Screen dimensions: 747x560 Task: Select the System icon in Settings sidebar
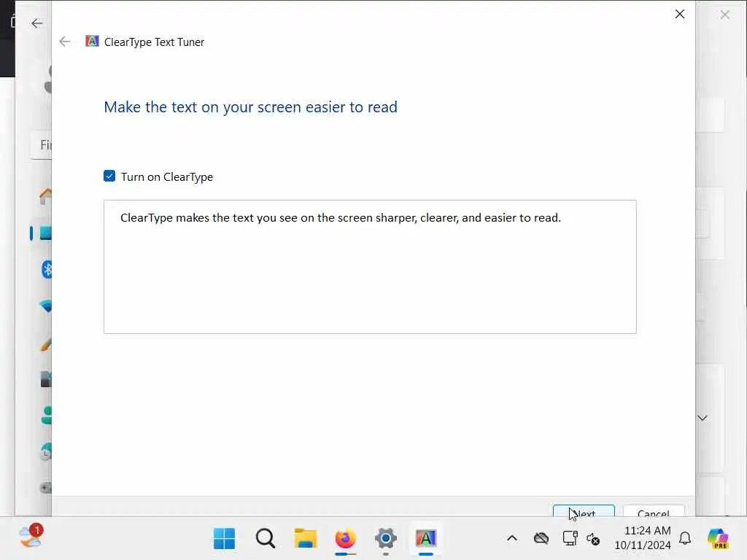pos(46,233)
